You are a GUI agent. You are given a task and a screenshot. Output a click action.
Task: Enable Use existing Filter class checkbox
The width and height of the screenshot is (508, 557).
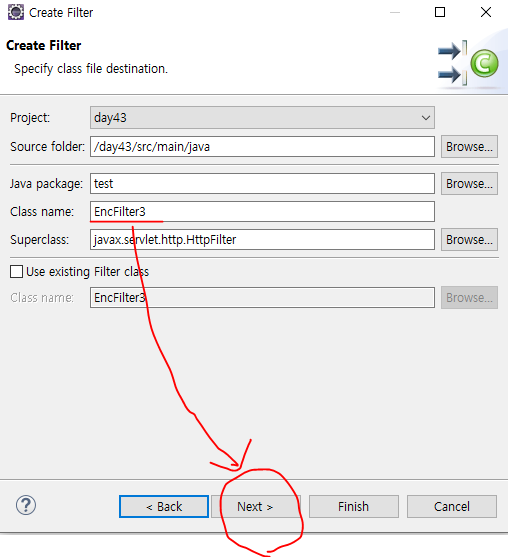(x=16, y=271)
